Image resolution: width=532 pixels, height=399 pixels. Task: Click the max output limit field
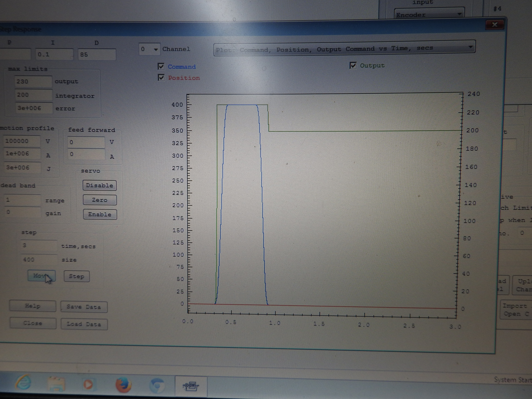tap(33, 82)
